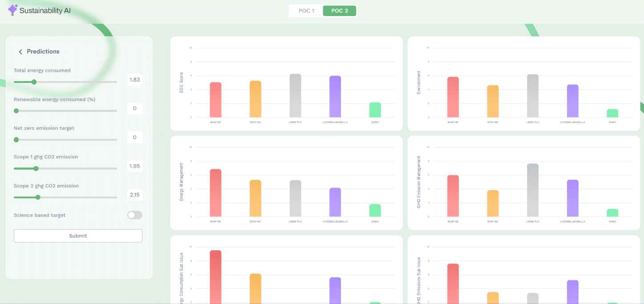Click the Total energy consumed slider handle
The height and width of the screenshot is (304, 644).
pos(34,82)
